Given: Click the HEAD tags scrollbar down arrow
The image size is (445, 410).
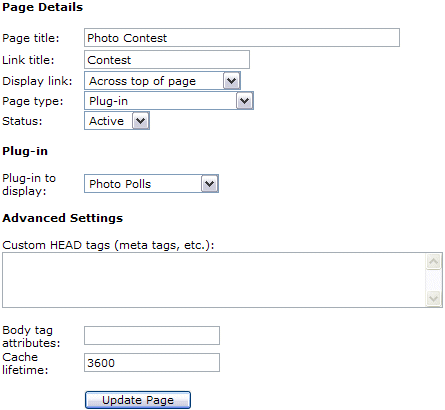Looking at the screenshot, I should pos(434,298).
